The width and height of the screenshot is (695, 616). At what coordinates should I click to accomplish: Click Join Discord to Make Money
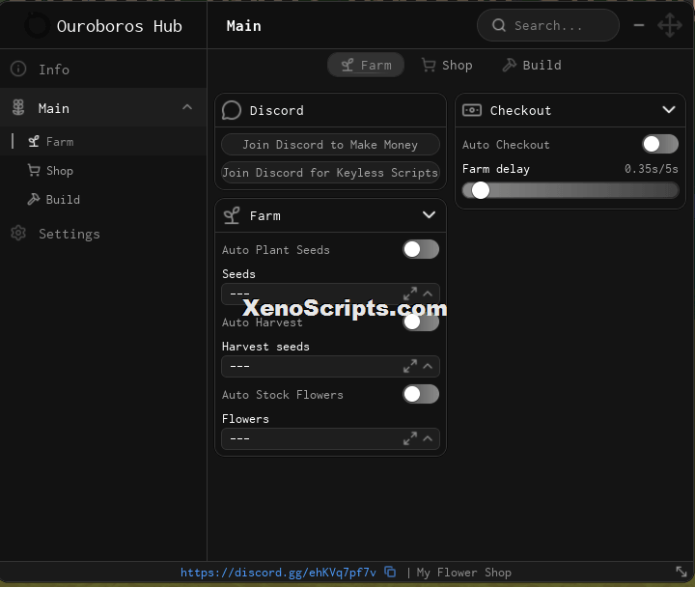click(x=330, y=145)
